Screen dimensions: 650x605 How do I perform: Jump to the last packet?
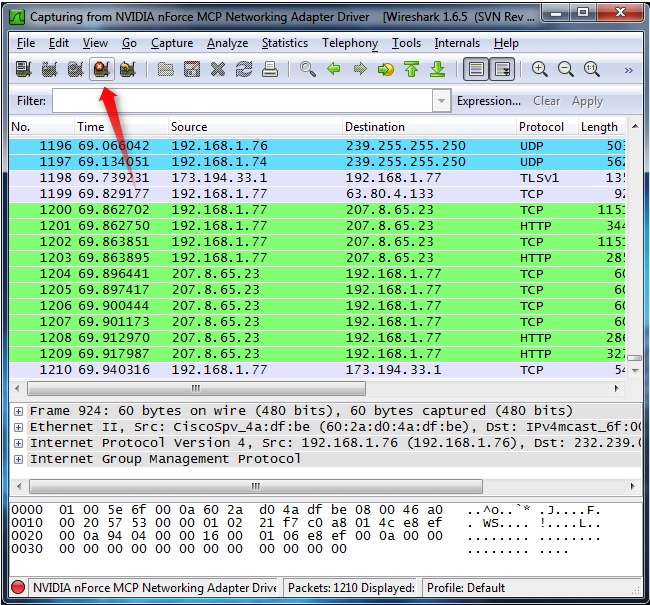click(x=437, y=70)
